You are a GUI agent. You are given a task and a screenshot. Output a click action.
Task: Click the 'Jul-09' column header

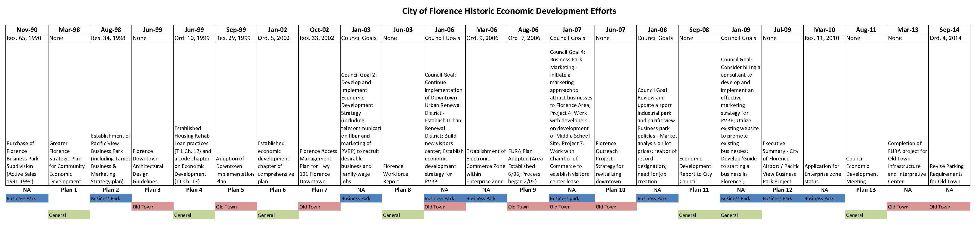coord(783,30)
